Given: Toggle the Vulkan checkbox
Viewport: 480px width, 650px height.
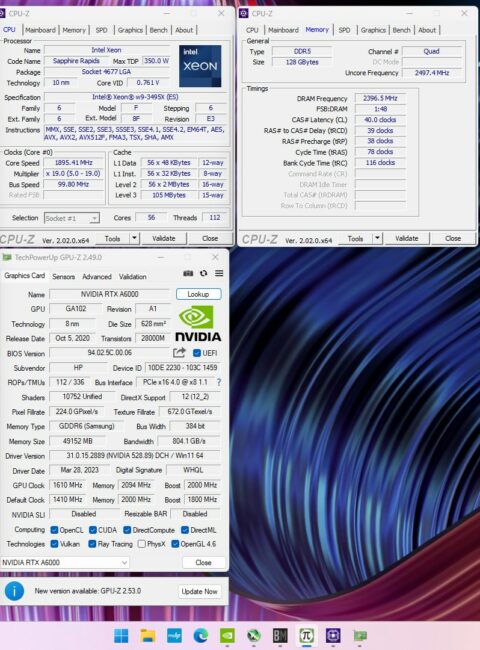Looking at the screenshot, I should click(x=54, y=543).
